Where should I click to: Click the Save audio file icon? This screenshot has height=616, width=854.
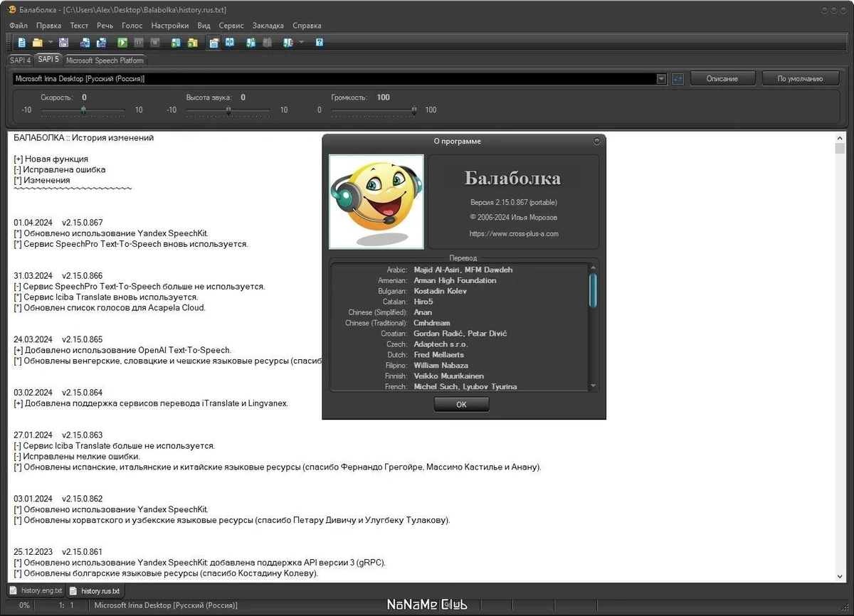click(x=85, y=43)
